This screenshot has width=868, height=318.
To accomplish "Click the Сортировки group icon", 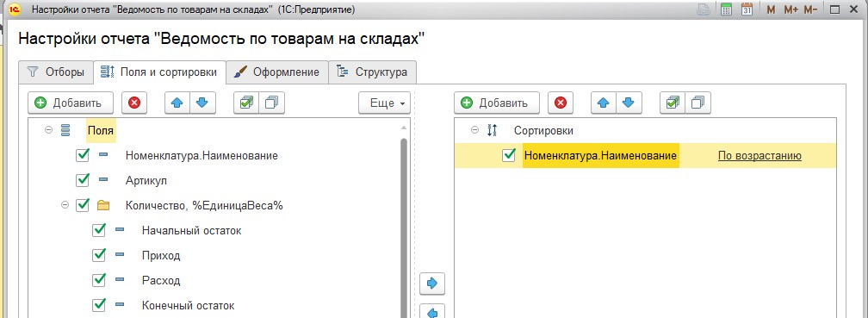I will pos(493,131).
